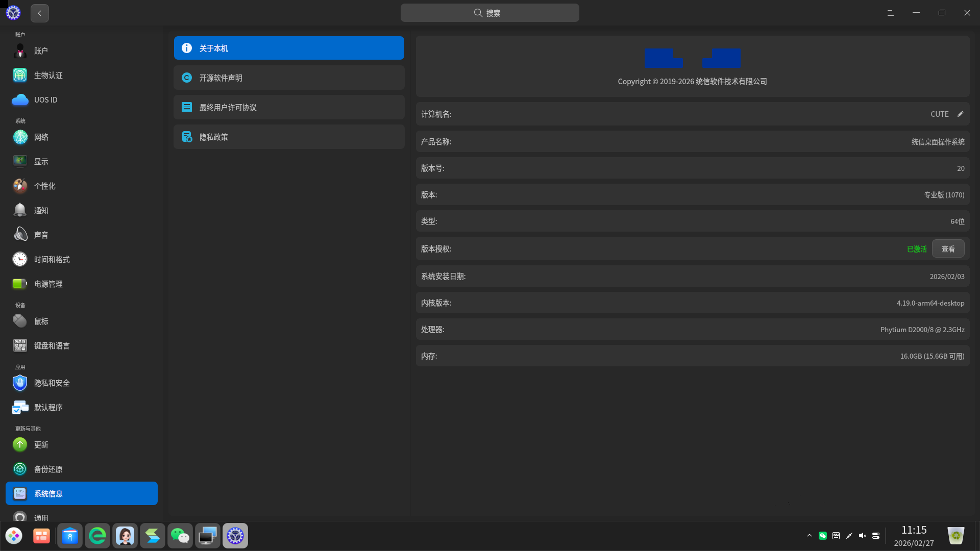Open WeChat from the taskbar
The image size is (980, 551).
(180, 536)
